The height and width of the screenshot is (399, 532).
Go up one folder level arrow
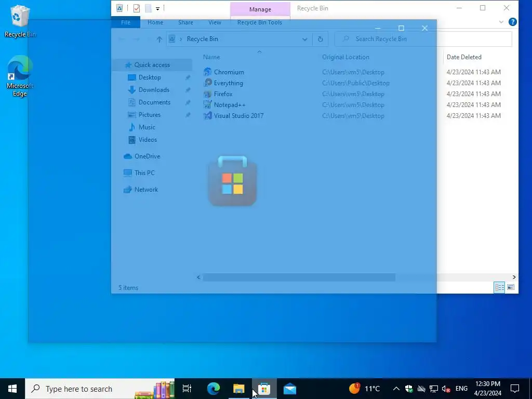point(159,39)
